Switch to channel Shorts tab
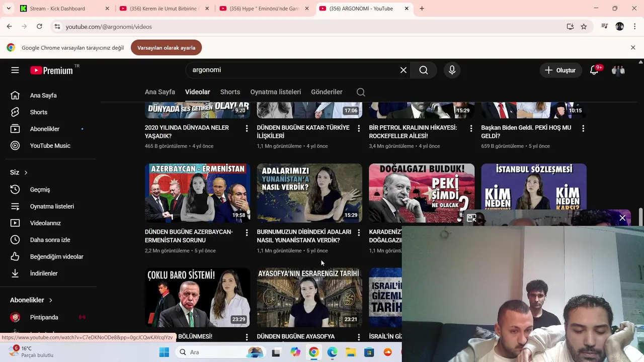Image resolution: width=644 pixels, height=362 pixels. point(230,92)
